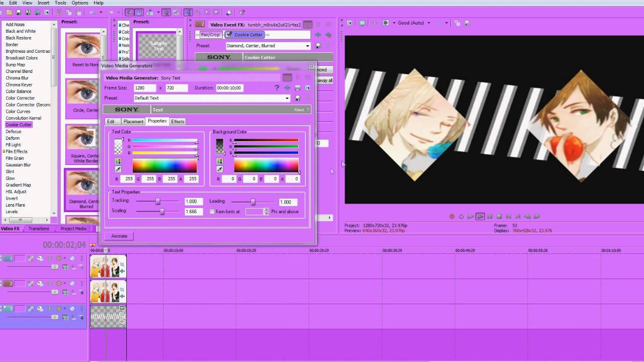
Task: Click the About link in Sony Text header
Action: tap(299, 110)
